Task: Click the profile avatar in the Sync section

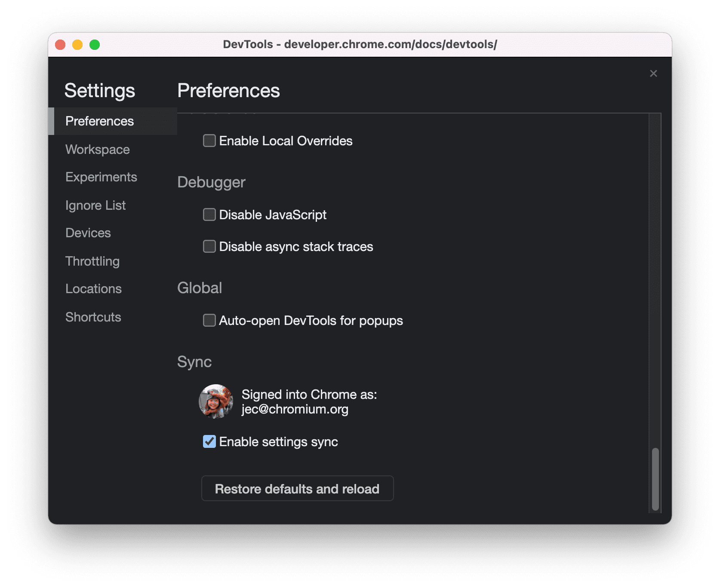Action: pyautogui.click(x=215, y=401)
